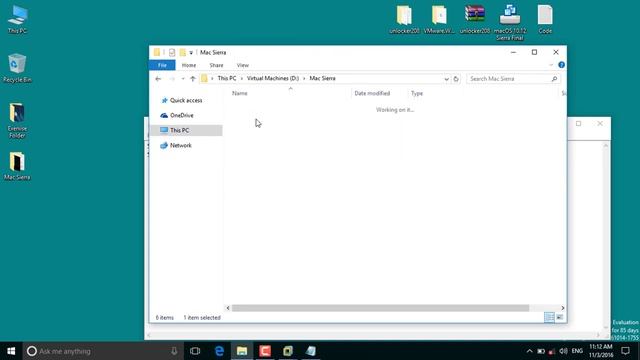
Task: Click This PC breadcrumb in address bar
Action: [x=227, y=78]
